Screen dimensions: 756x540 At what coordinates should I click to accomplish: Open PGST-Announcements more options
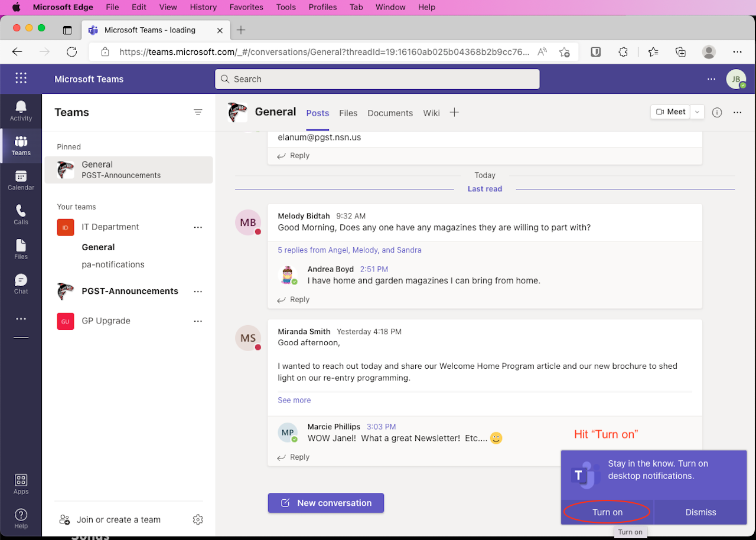198,292
